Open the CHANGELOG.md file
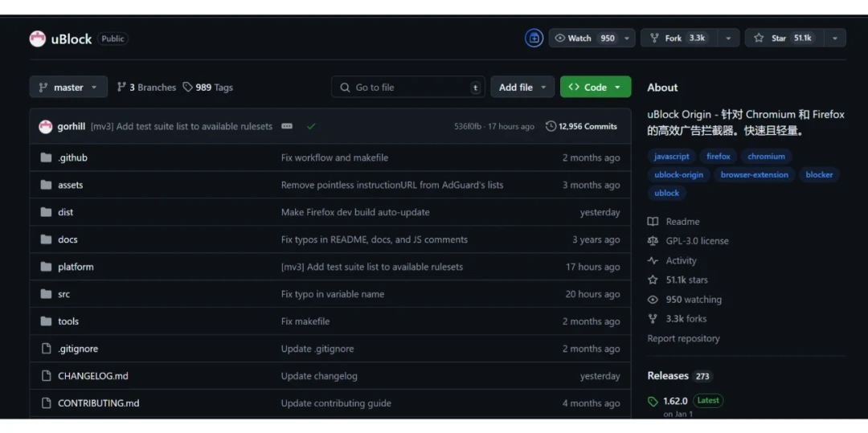 tap(93, 376)
